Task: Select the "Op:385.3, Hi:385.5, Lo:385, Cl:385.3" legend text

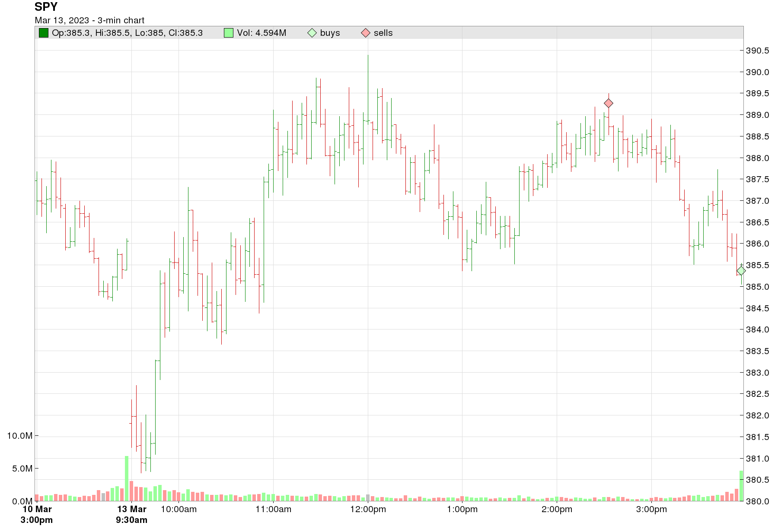Action: pyautogui.click(x=127, y=33)
